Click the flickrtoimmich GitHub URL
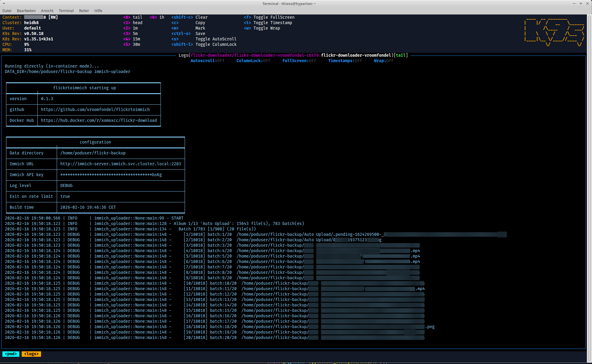 tap(95, 109)
